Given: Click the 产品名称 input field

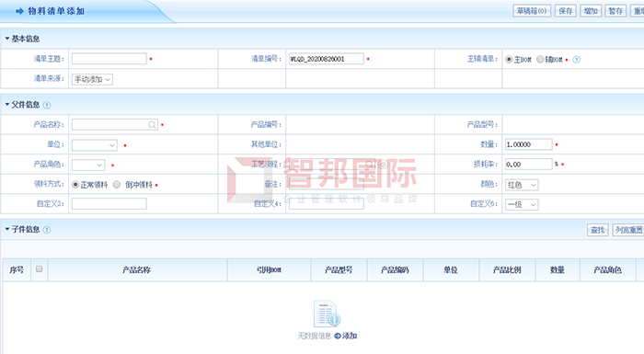Looking at the screenshot, I should 115,124.
